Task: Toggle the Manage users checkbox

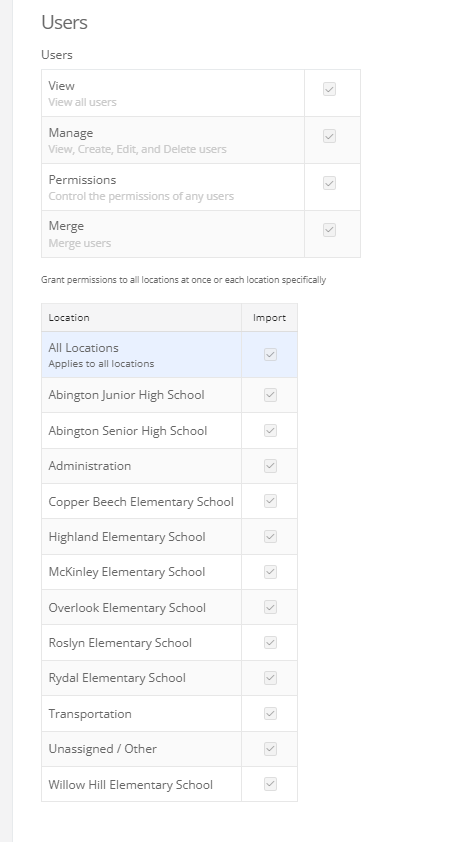Action: point(329,136)
